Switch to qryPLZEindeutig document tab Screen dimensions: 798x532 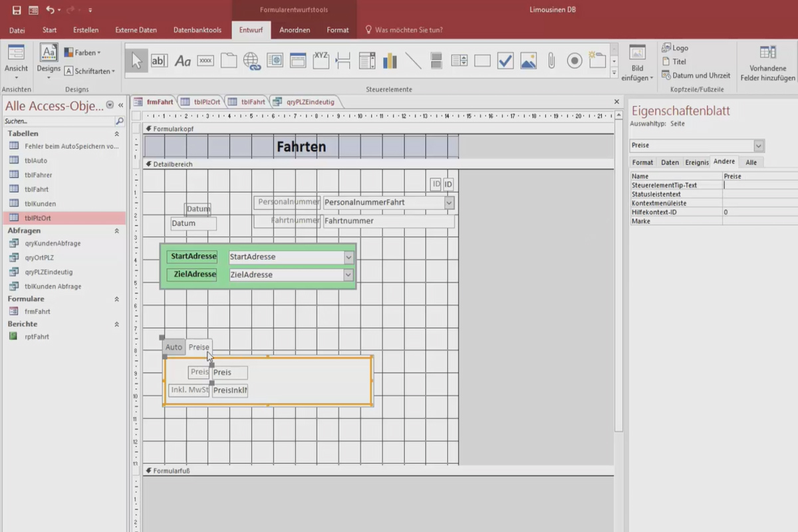click(305, 102)
